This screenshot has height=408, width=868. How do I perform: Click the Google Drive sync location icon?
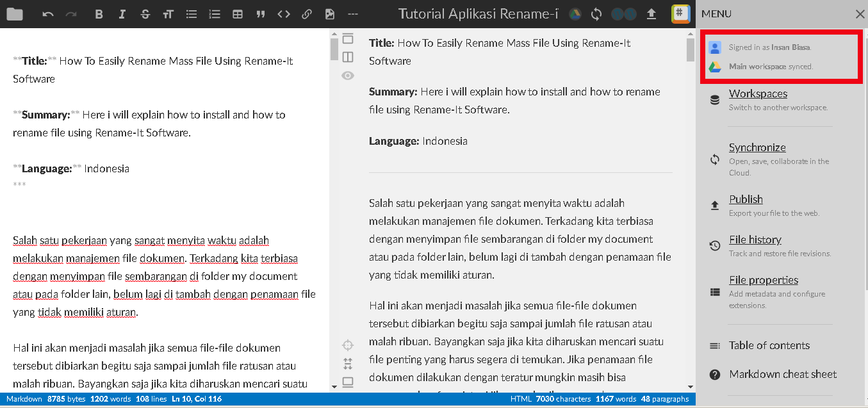point(575,14)
